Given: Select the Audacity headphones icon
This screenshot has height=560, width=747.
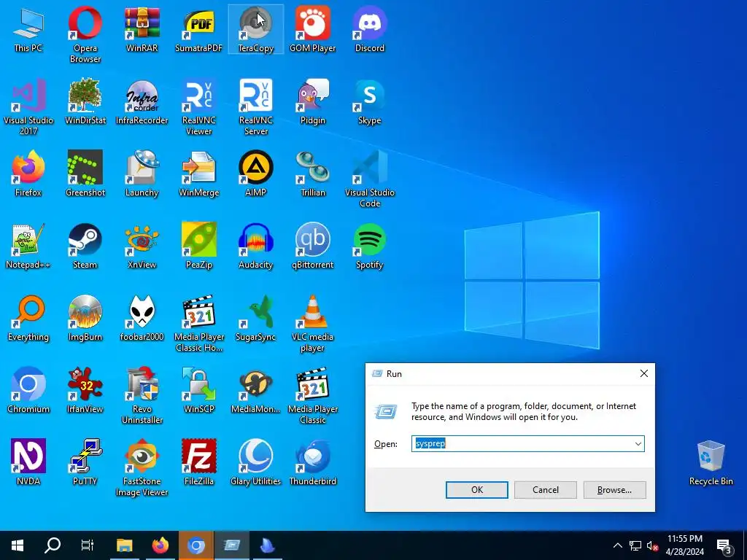Looking at the screenshot, I should pos(256,246).
